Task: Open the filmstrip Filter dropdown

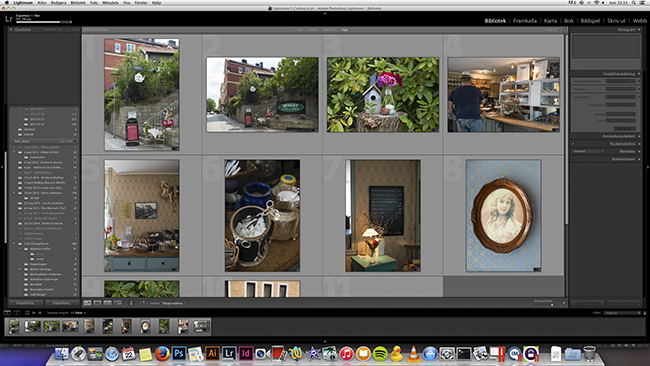Action: point(621,313)
